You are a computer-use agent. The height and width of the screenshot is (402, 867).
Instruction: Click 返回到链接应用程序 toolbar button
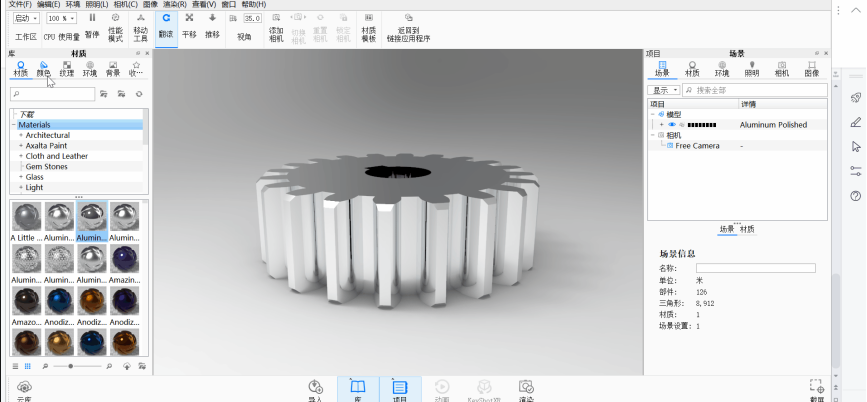tap(409, 28)
